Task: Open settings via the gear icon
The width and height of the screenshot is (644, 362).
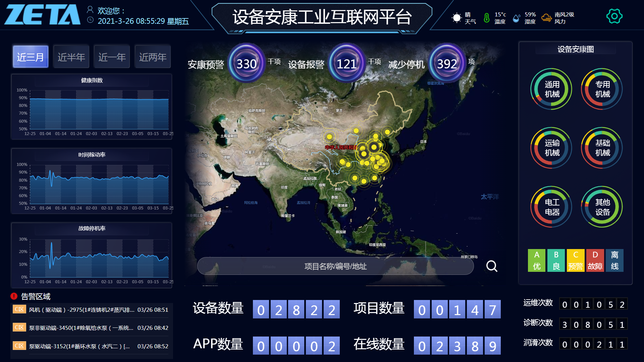Action: 614,16
